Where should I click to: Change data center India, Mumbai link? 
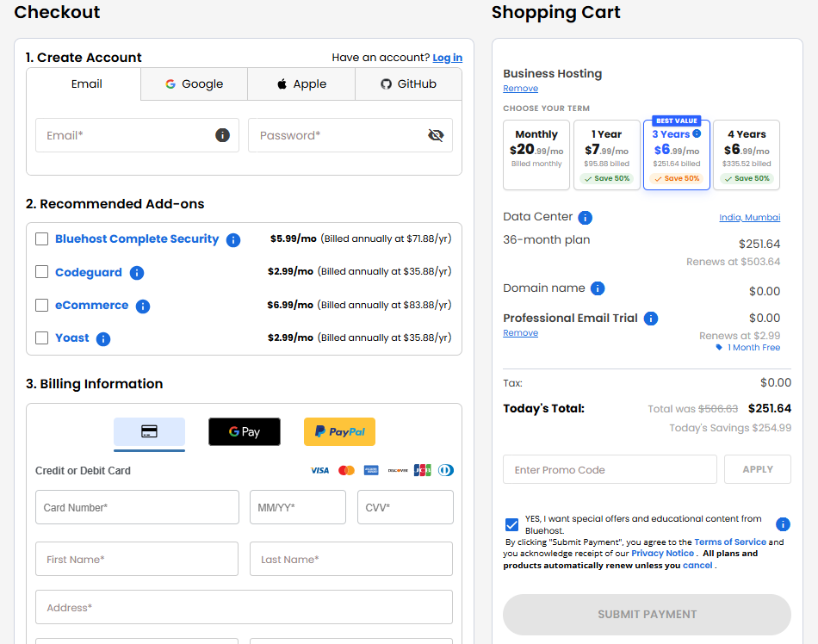(x=750, y=218)
